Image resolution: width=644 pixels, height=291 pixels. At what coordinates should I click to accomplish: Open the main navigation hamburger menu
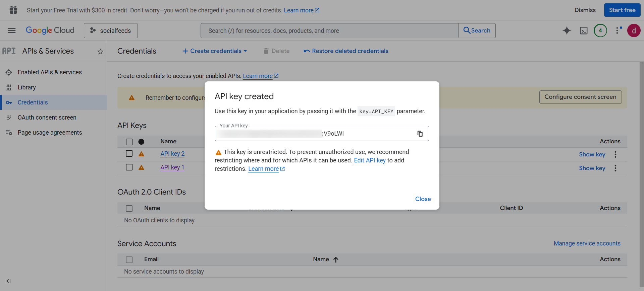12,30
